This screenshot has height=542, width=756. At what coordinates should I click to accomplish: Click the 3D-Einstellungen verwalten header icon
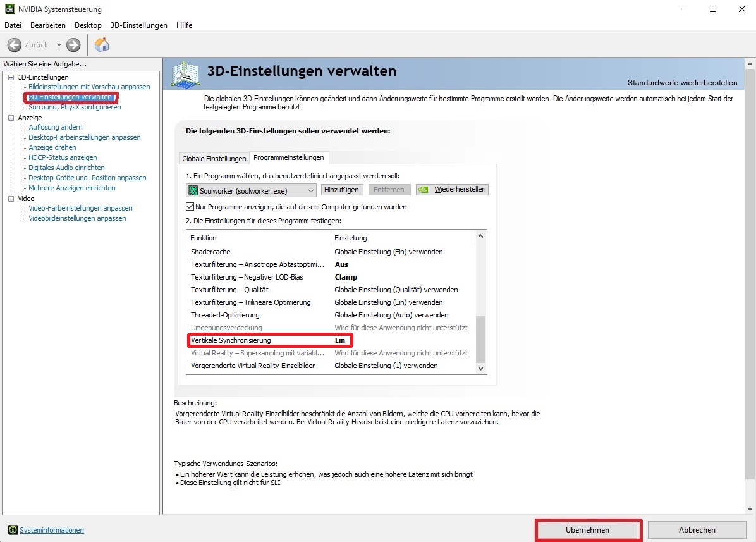(x=186, y=74)
